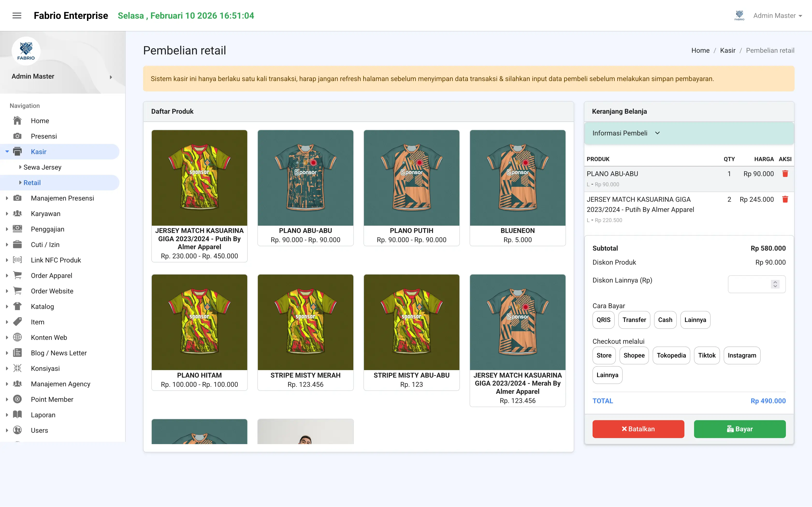Select QRIS payment method
Screen dimensions: 812x507
(x=603, y=320)
